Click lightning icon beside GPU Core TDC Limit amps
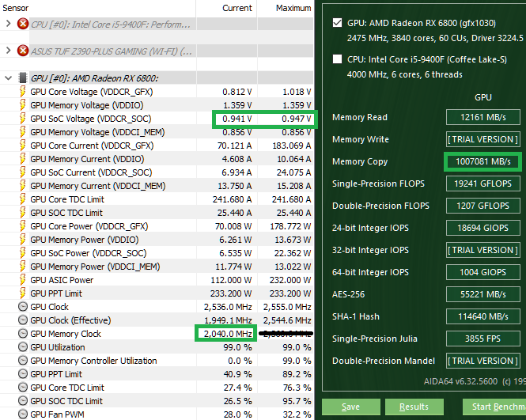 click(22, 199)
